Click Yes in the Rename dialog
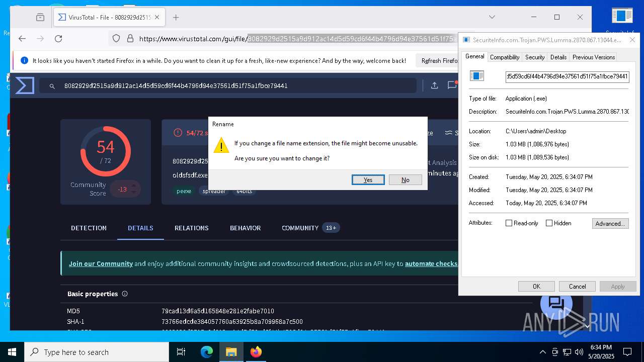Screen dimensions: 644x362 368,180
